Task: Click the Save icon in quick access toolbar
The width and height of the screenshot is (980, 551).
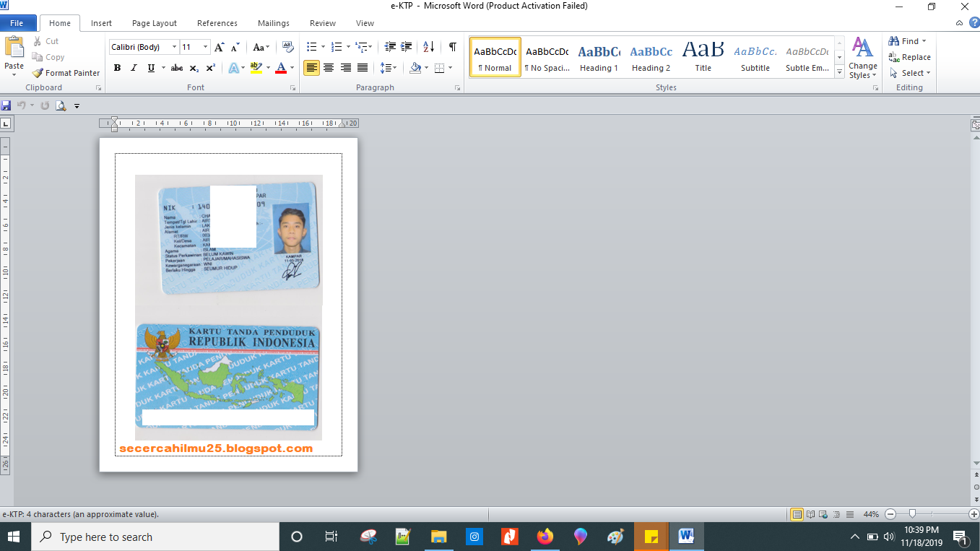Action: [x=6, y=105]
